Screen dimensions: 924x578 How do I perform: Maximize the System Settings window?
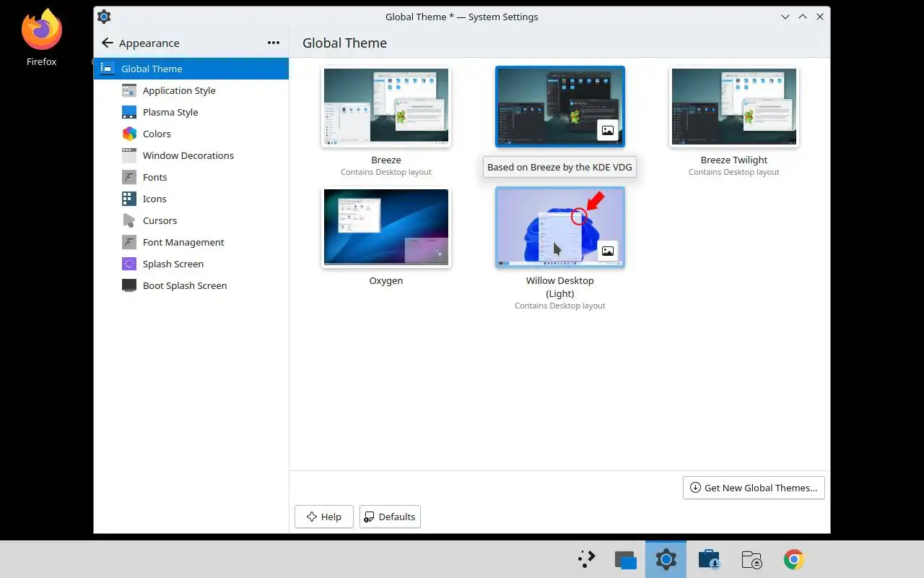803,17
